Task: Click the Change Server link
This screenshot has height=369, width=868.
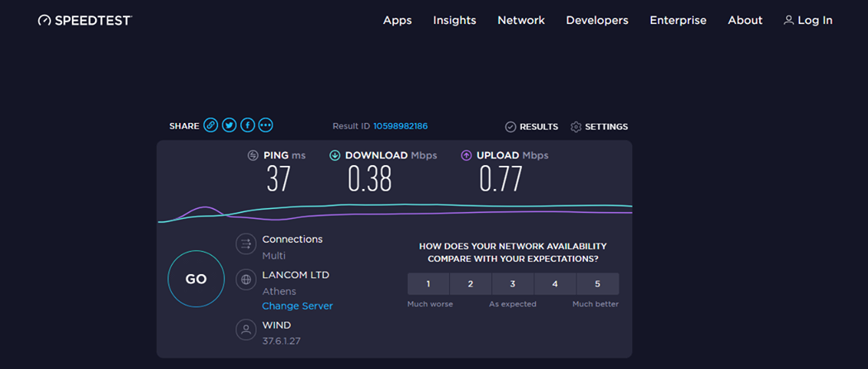Action: [297, 306]
